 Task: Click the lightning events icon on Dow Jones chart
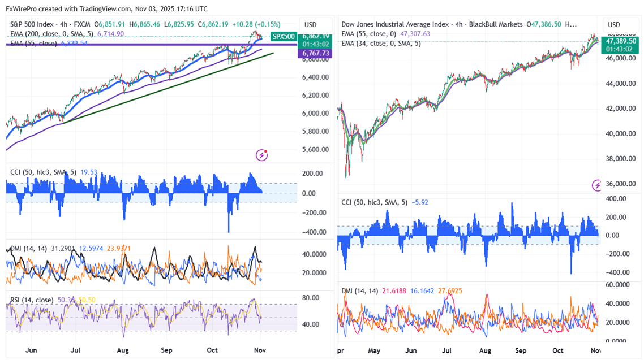click(x=596, y=185)
